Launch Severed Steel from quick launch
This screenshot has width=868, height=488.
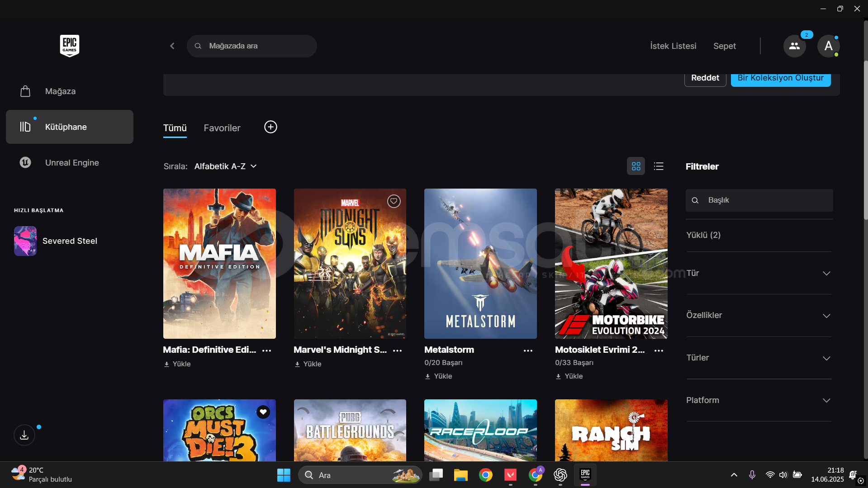coord(56,241)
